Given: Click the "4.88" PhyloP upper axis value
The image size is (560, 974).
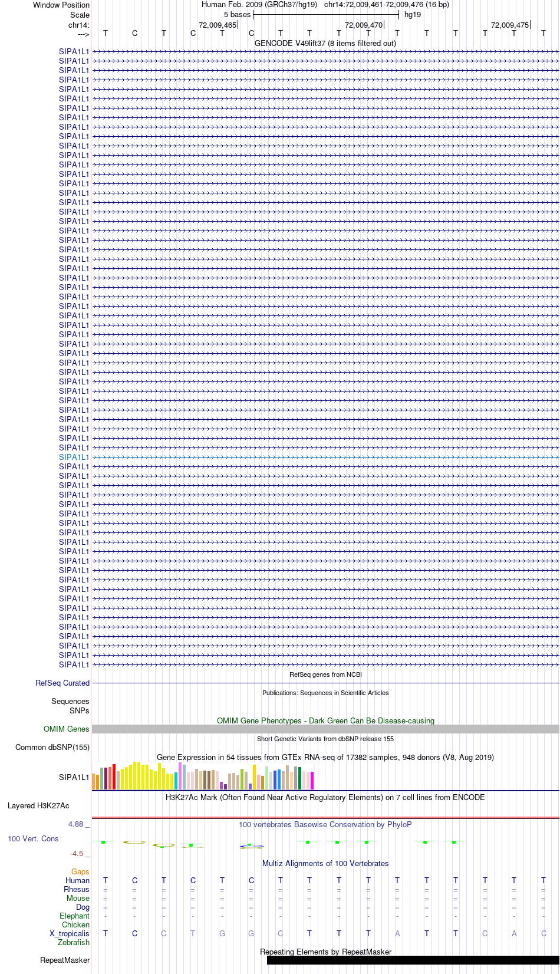Looking at the screenshot, I should click(75, 824).
